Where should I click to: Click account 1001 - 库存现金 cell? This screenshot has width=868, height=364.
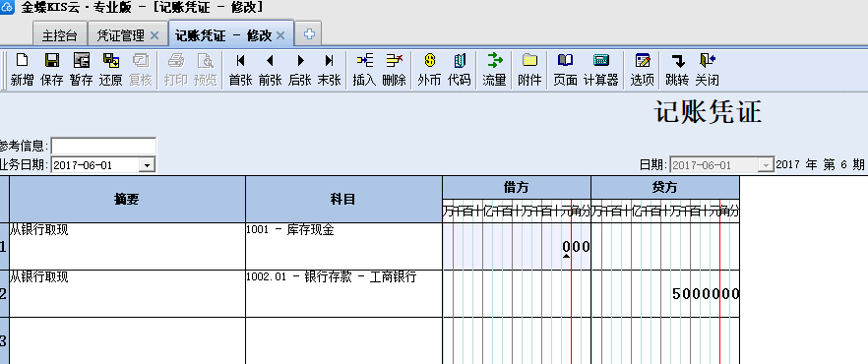[343, 246]
